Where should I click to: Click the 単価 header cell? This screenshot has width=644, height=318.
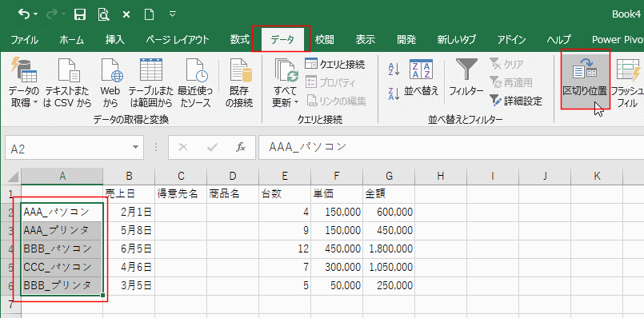pos(337,194)
